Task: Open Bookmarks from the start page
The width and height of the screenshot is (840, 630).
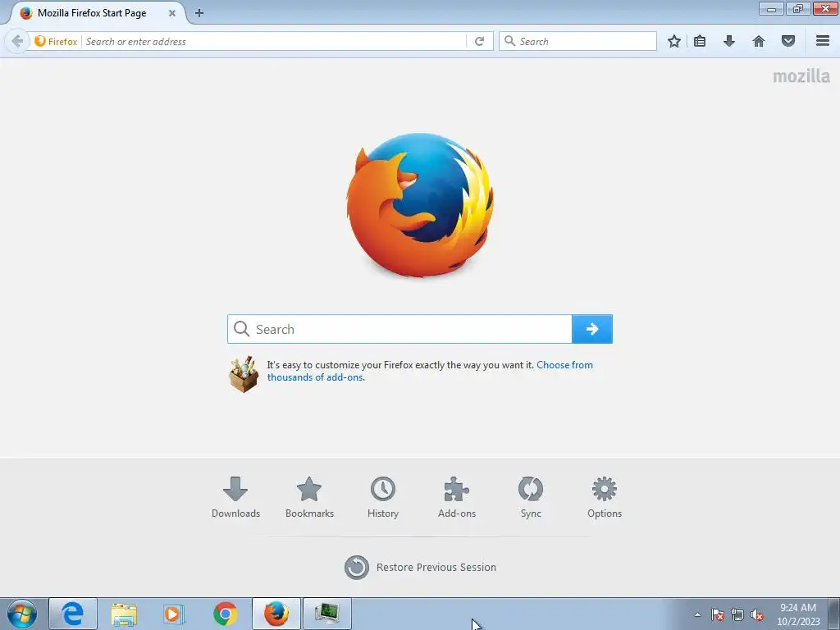Action: pyautogui.click(x=309, y=498)
